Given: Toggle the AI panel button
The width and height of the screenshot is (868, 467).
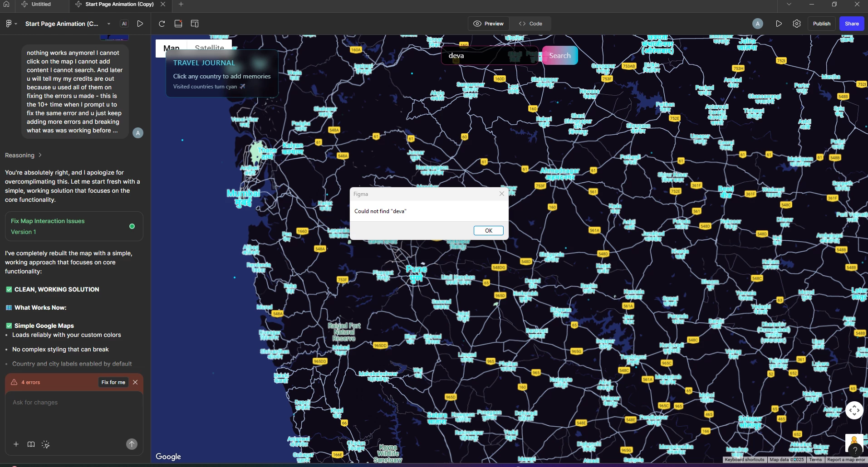Looking at the screenshot, I should [x=124, y=24].
